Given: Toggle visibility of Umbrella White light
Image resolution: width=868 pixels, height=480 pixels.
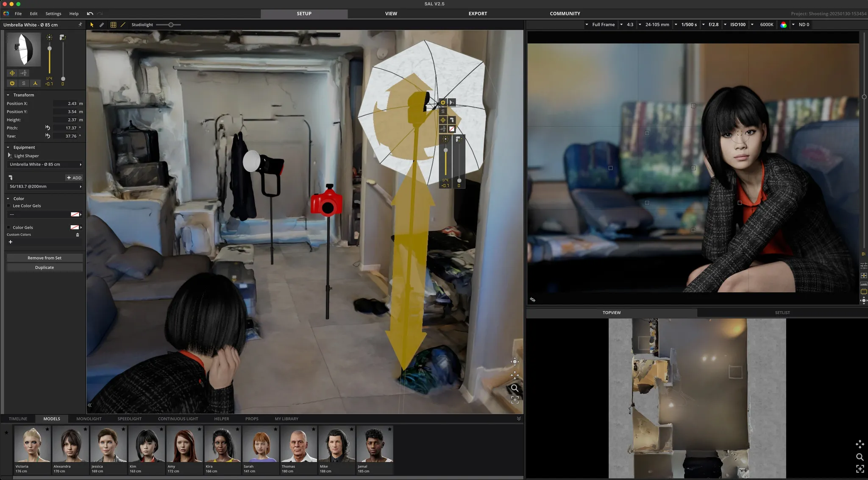Looking at the screenshot, I should point(12,84).
